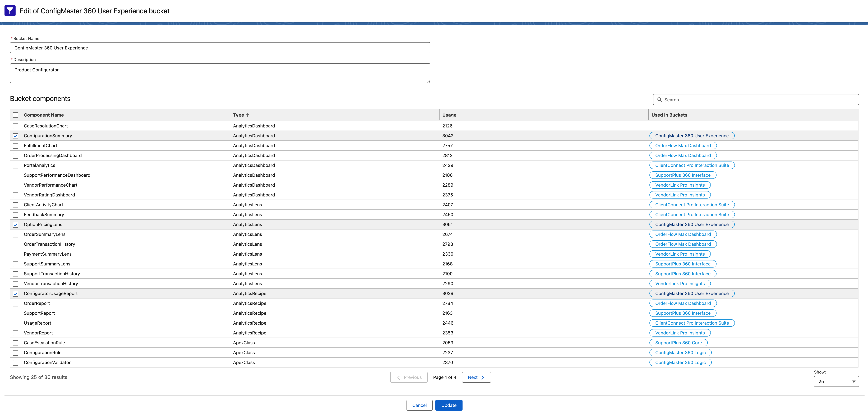Check the PortalAnalytics checkbox

[16, 165]
